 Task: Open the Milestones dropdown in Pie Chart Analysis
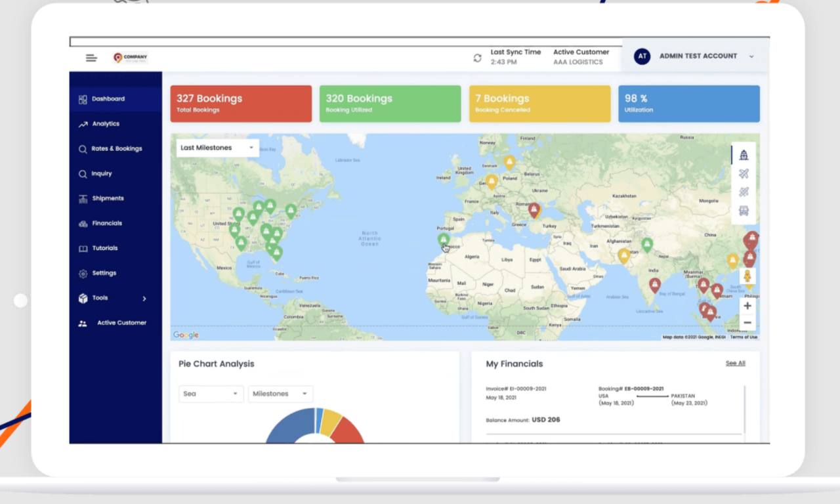point(280,394)
